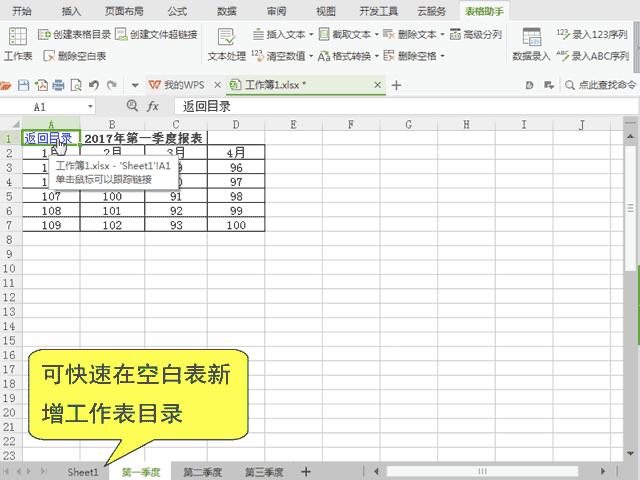Click the Export to PDF icon
The image size is (640, 480).
[x=41, y=85]
